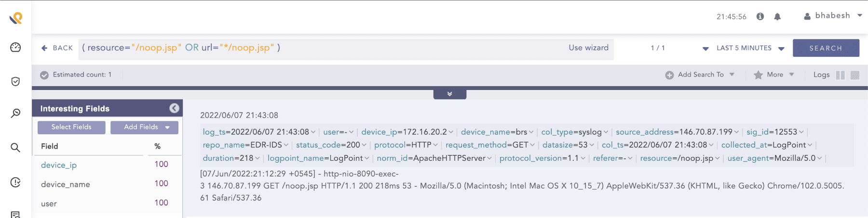Expand the Add Search To dropdown

(x=700, y=75)
